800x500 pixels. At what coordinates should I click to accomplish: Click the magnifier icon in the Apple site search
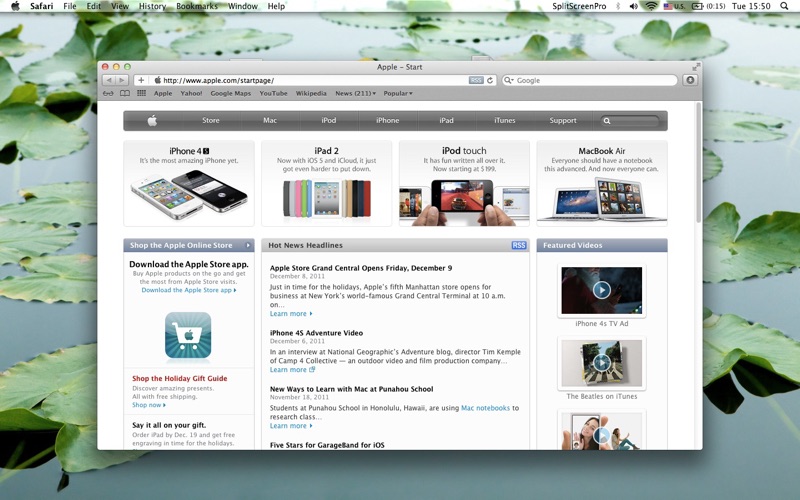607,121
